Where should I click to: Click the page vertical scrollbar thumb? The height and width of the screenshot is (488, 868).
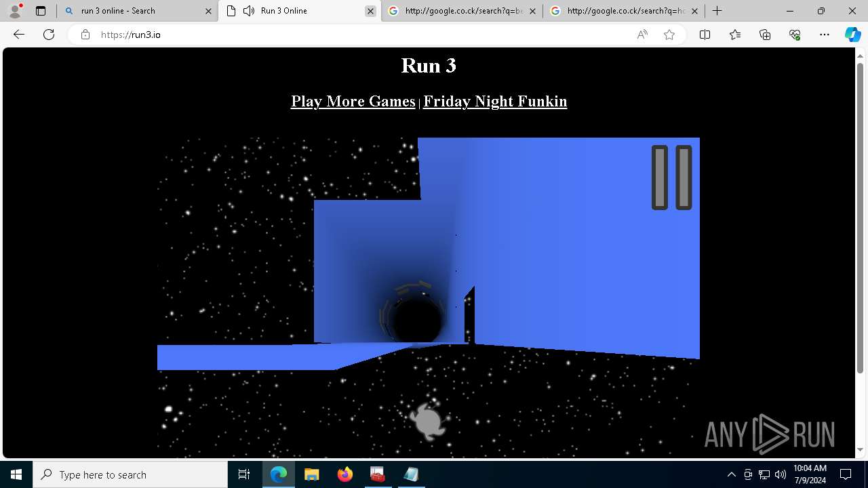click(x=861, y=217)
